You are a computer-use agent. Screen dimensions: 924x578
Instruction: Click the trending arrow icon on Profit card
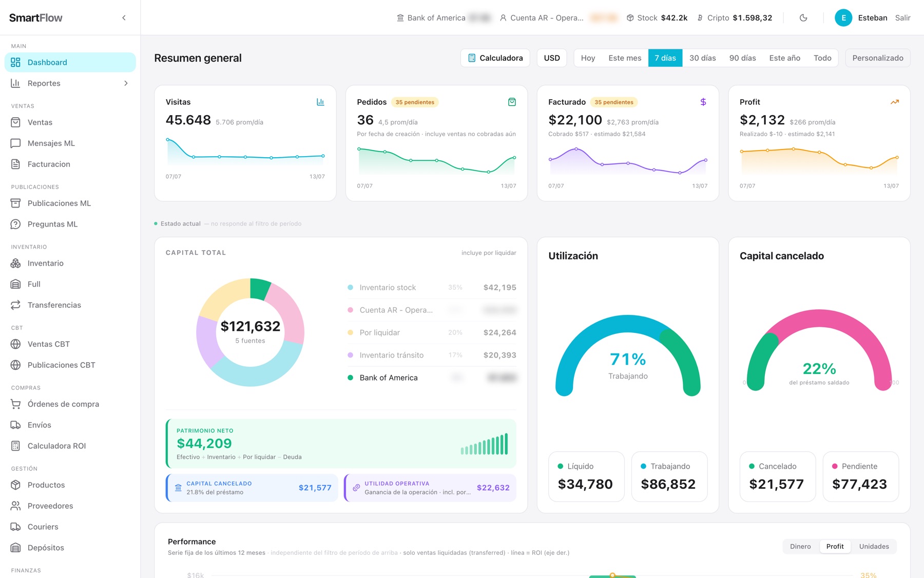895,102
